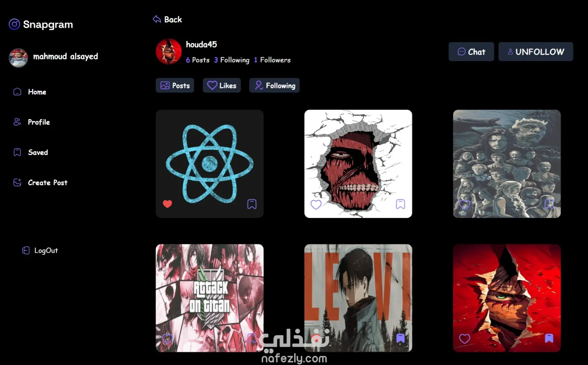The image size is (588, 365).
Task: Click the Profile people icon in sidebar
Action: click(x=17, y=122)
